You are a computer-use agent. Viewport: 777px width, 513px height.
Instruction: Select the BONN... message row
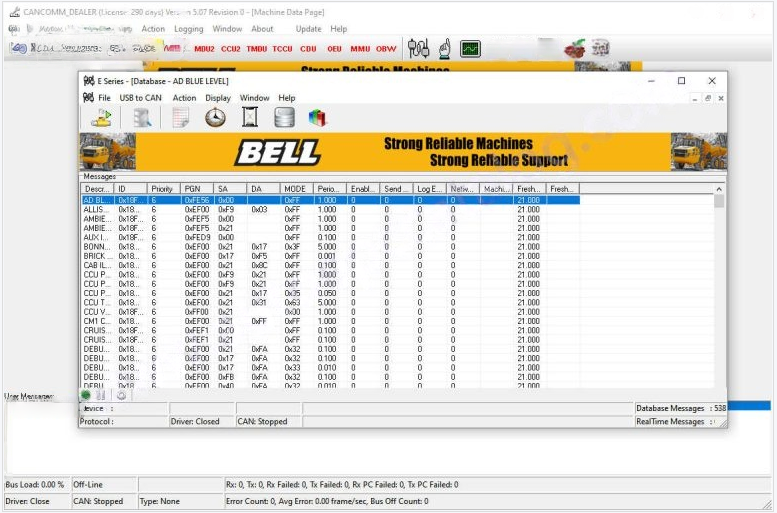[331, 247]
